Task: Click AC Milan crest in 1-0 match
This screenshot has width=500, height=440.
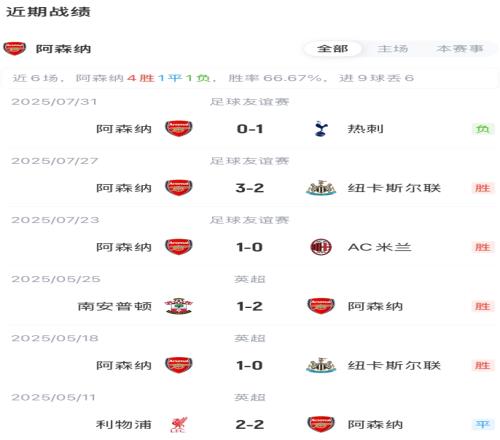Action: pos(321,247)
